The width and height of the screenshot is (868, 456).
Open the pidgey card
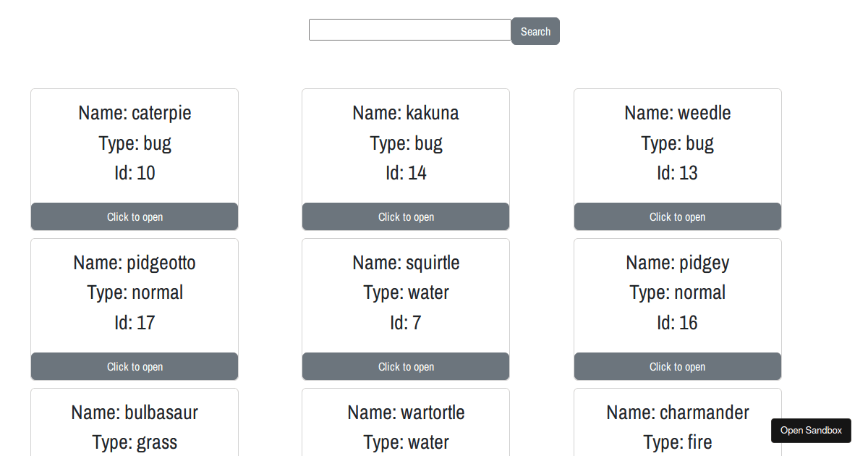[678, 366]
